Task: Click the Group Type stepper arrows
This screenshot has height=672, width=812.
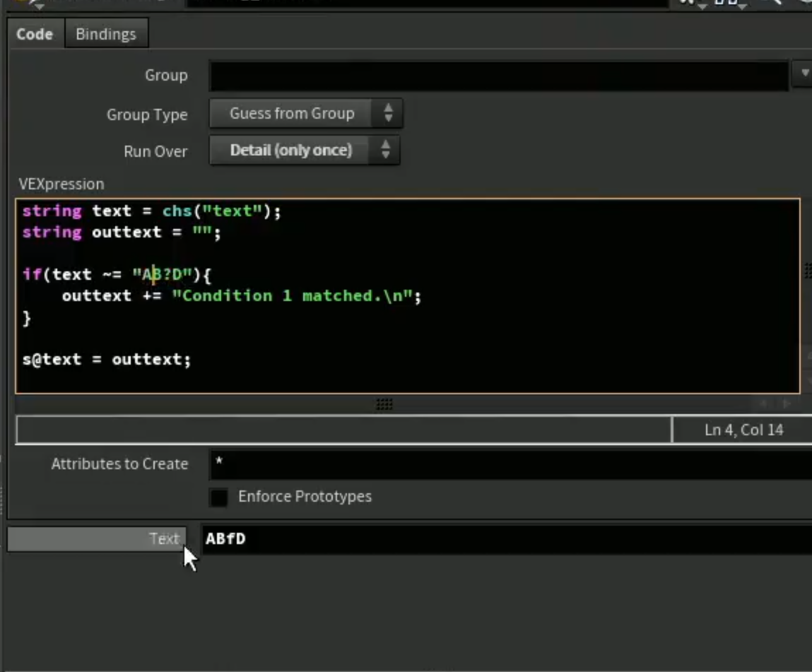Action: (x=388, y=113)
